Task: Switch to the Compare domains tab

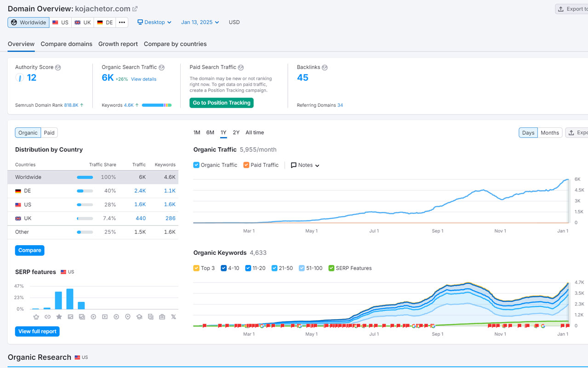Action: 66,44
